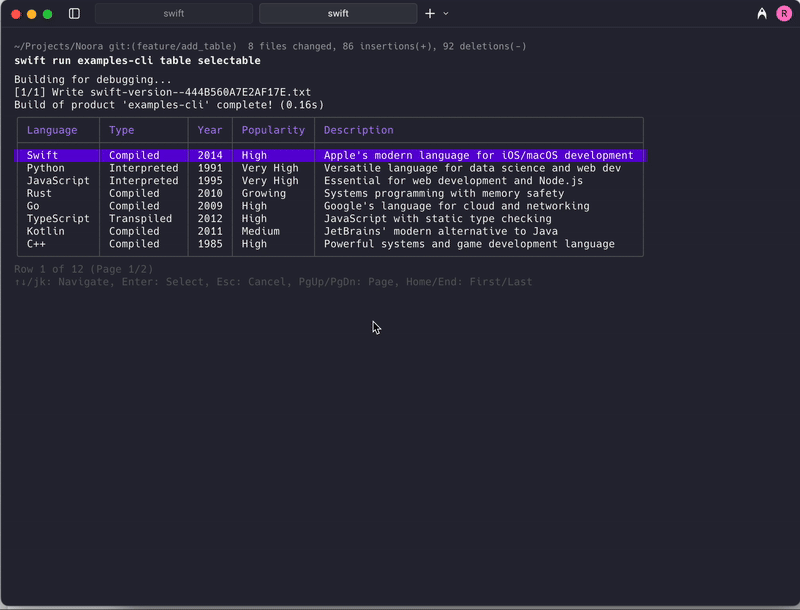Select the active swift tab
The width and height of the screenshot is (800, 610).
[x=337, y=14]
